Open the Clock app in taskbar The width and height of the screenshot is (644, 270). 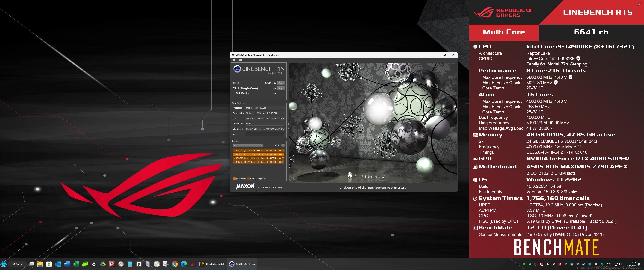(157, 264)
